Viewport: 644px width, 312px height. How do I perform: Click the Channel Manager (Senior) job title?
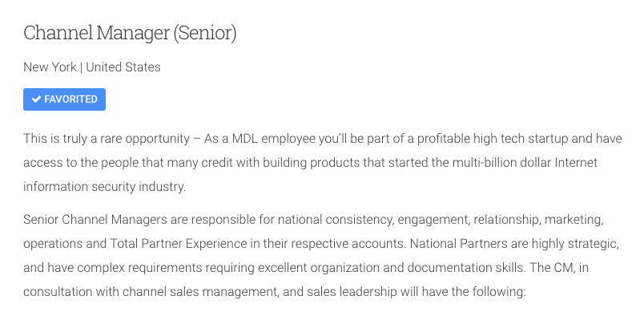[130, 33]
